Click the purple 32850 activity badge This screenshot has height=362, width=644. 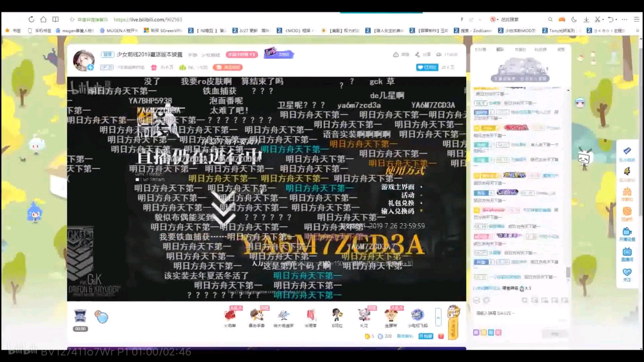(x=279, y=53)
